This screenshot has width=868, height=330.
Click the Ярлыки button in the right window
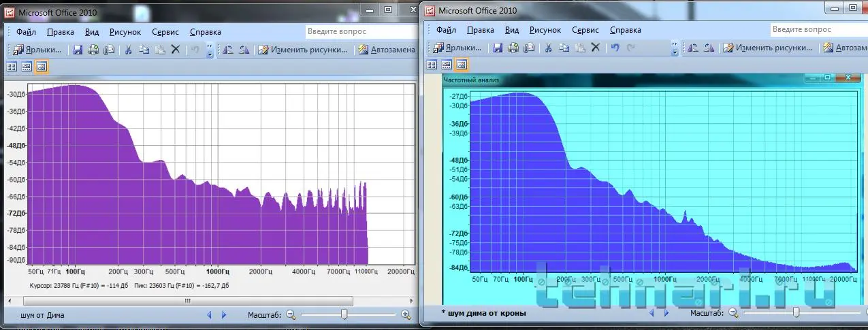[456, 48]
